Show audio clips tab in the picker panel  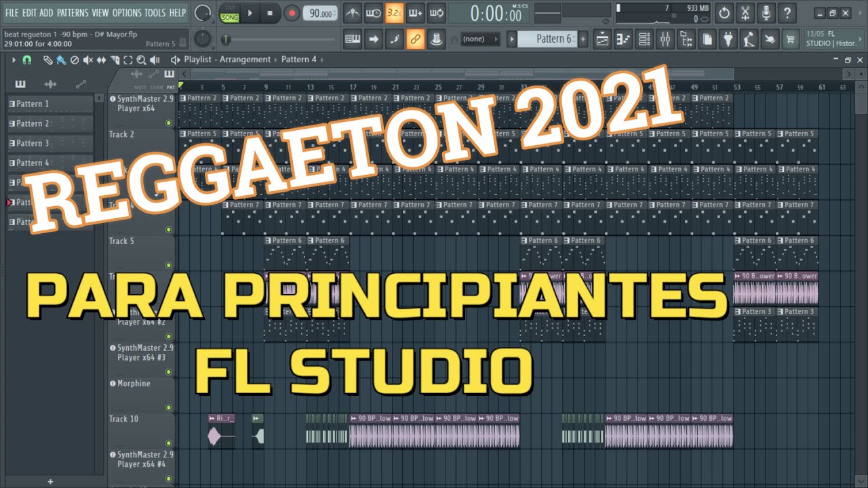point(50,85)
